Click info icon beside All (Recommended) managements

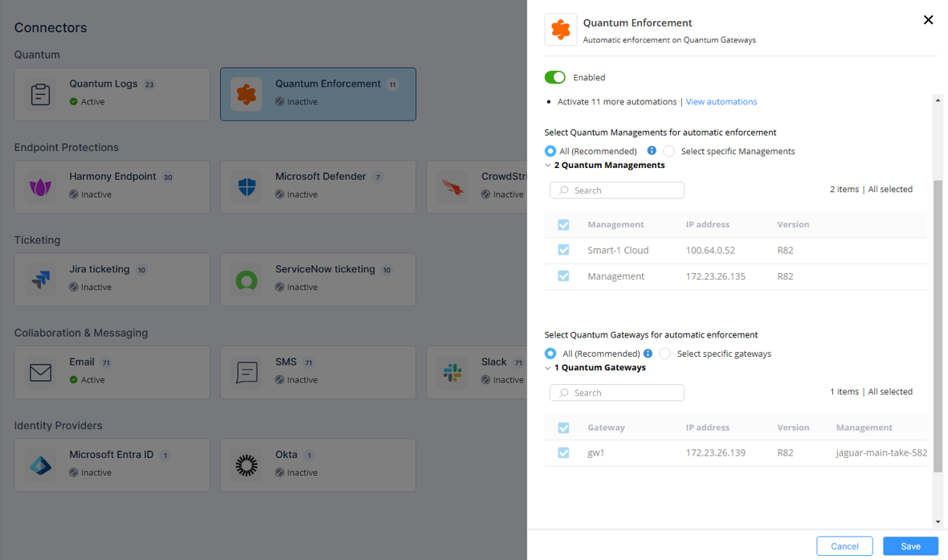click(651, 150)
